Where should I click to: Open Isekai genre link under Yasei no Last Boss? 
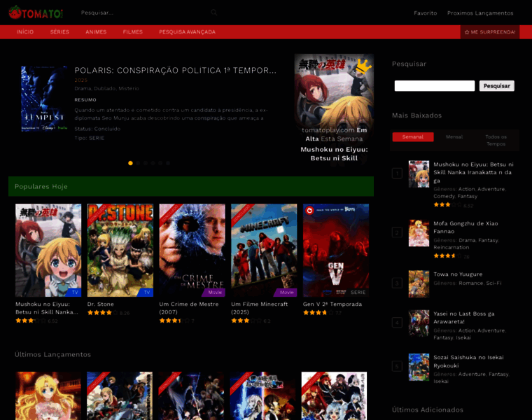click(463, 338)
